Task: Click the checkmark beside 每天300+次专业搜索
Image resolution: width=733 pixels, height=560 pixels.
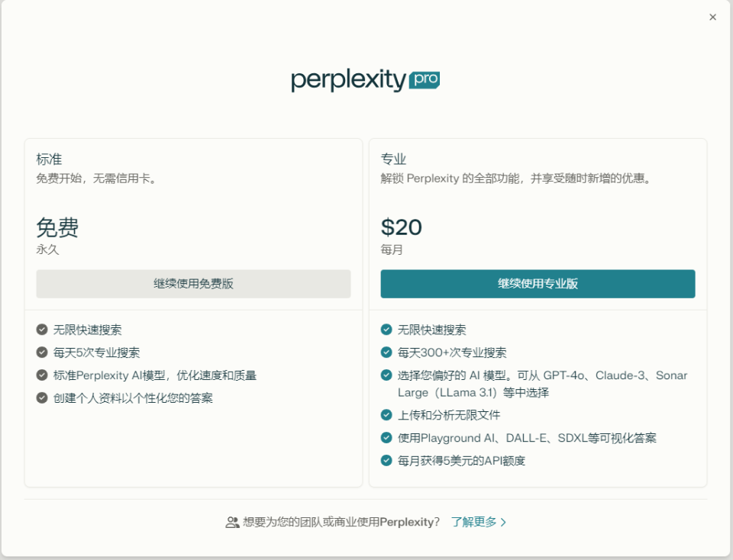Action: click(x=385, y=352)
